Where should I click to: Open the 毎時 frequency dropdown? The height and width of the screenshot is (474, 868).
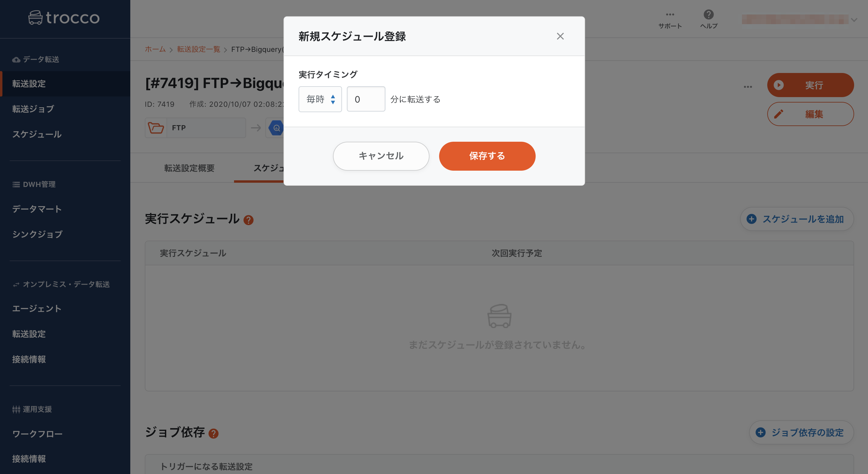[320, 99]
